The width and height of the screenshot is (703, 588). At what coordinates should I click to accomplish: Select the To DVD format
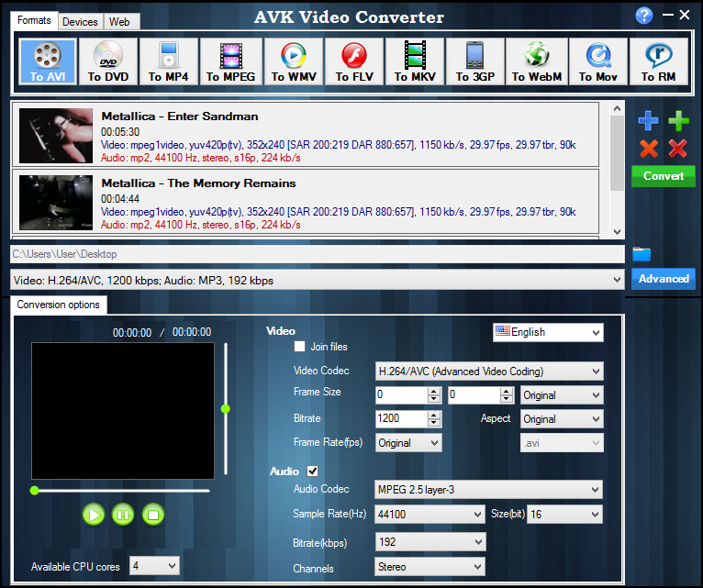point(108,61)
